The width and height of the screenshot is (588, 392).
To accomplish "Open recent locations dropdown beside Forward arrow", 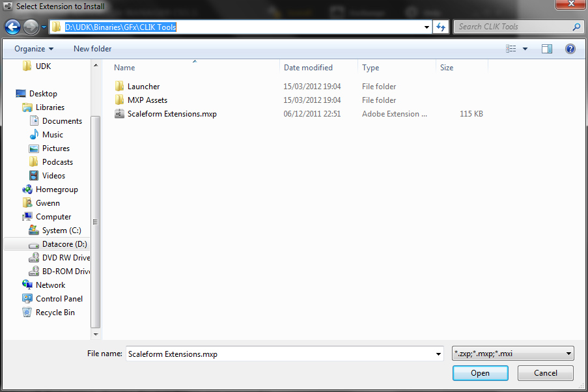I will [x=44, y=27].
